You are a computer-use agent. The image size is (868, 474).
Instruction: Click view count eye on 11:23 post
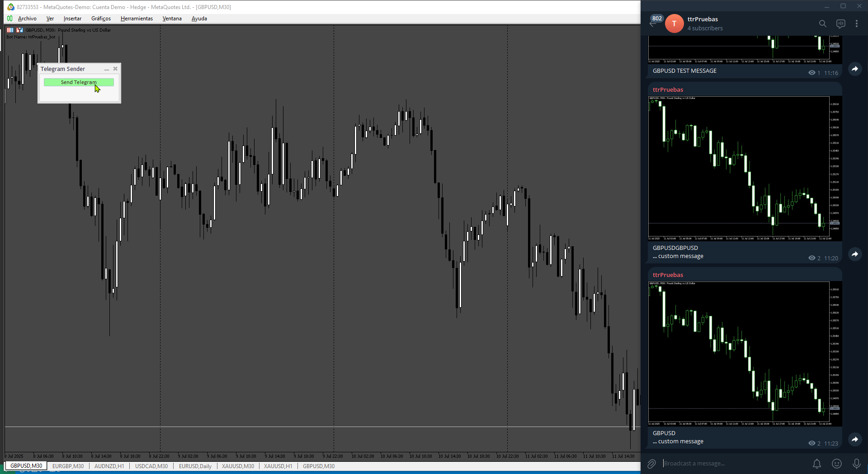point(812,443)
